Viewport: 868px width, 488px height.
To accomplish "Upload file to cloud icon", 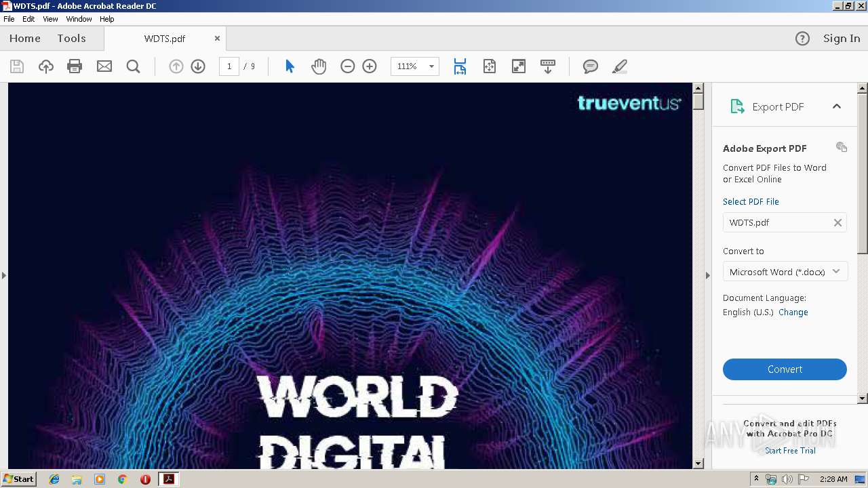I will tap(46, 66).
